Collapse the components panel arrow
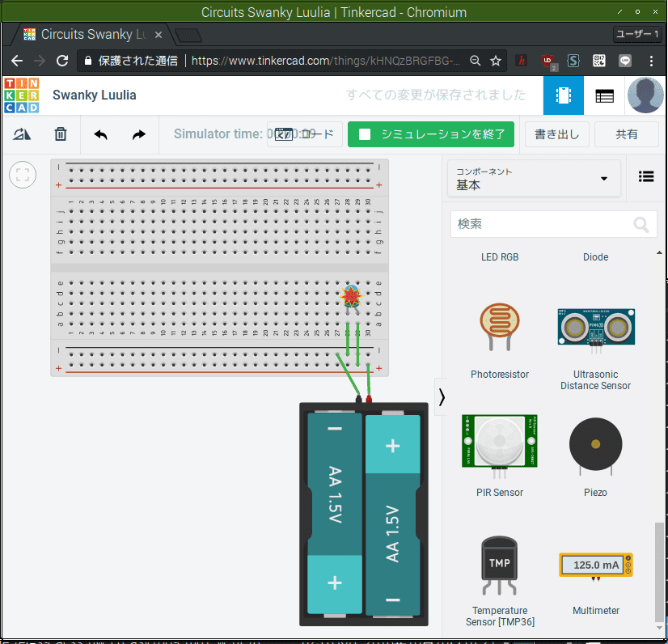The width and height of the screenshot is (668, 644). (441, 396)
